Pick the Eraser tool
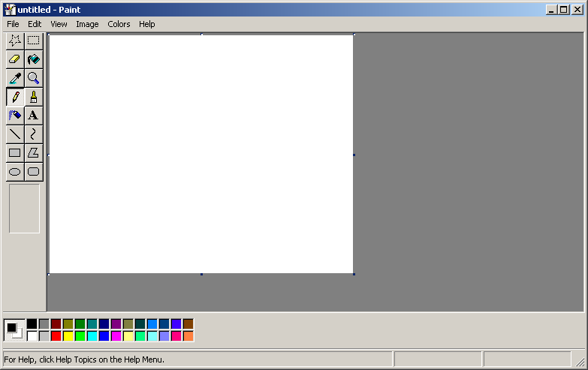Viewport: 588px width, 370px height. (14, 59)
